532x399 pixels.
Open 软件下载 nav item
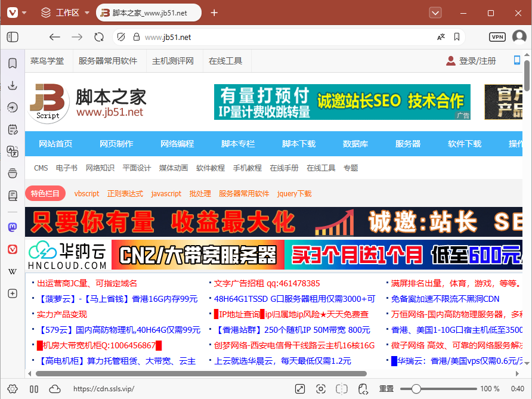click(x=465, y=144)
